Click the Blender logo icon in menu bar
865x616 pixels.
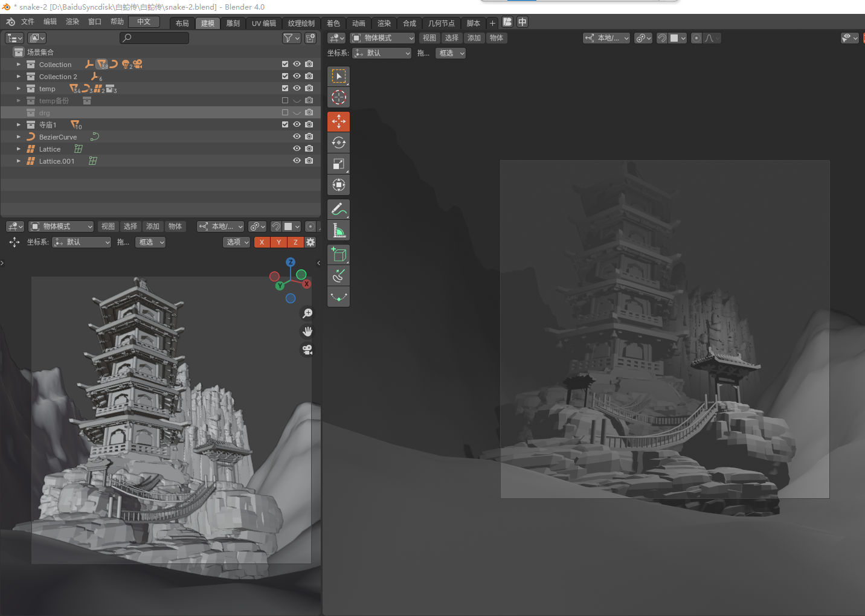tap(10, 22)
